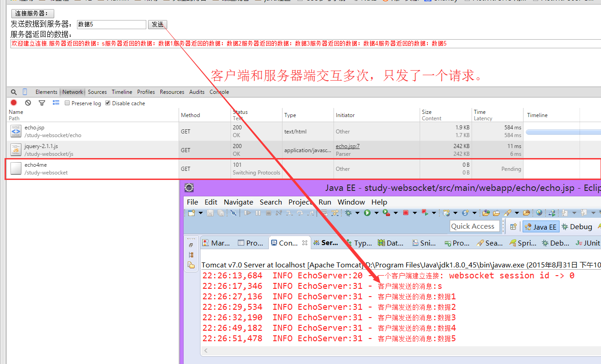Switch to DevTools Elements tab
The width and height of the screenshot is (601, 364).
pyautogui.click(x=46, y=92)
